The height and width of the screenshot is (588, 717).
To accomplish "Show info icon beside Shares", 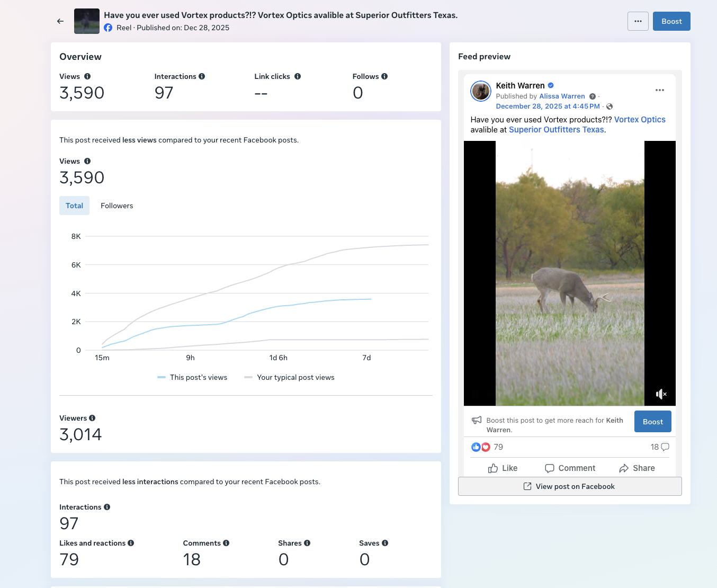I will tap(307, 543).
